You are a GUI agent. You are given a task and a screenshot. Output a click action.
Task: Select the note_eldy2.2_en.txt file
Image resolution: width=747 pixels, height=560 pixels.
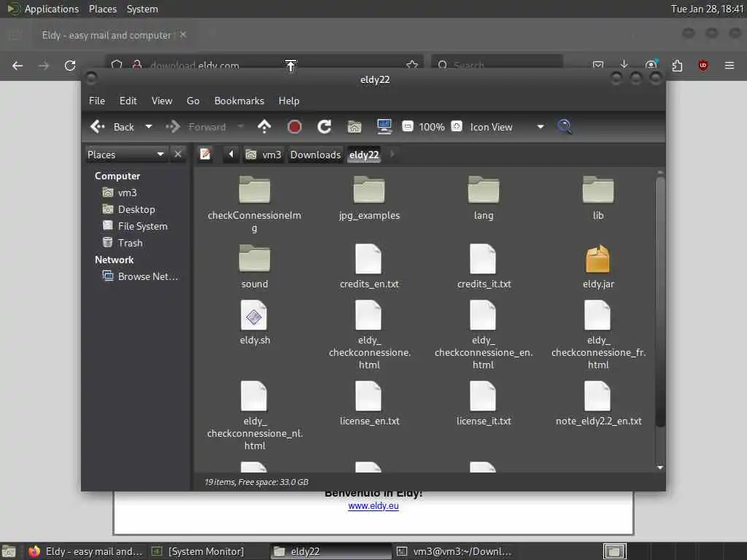[x=598, y=403]
